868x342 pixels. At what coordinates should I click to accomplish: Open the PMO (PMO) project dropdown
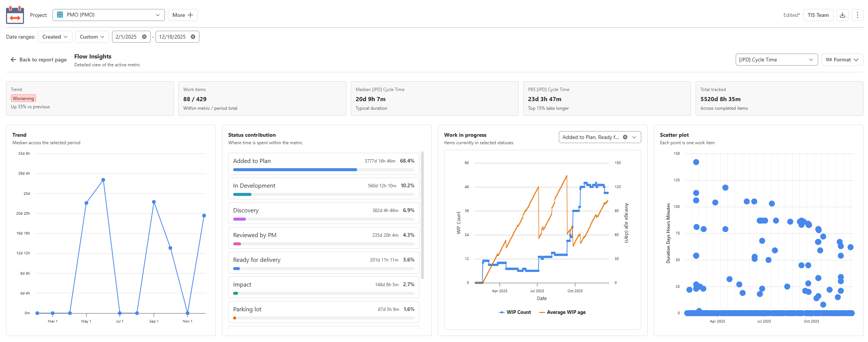point(109,15)
